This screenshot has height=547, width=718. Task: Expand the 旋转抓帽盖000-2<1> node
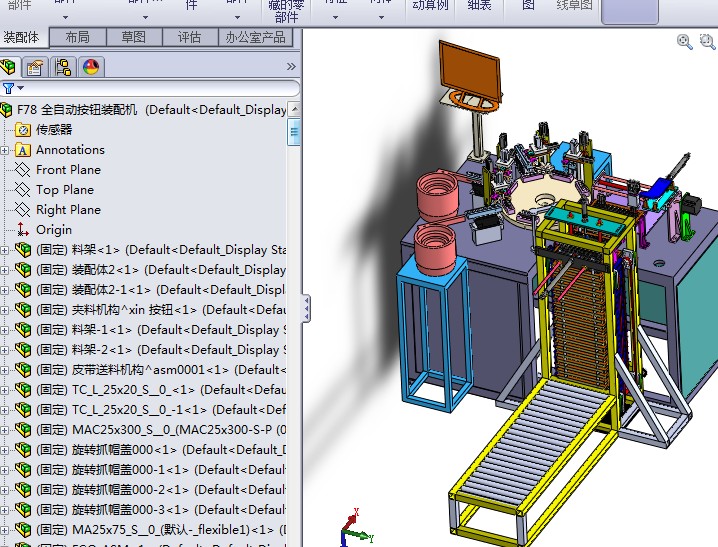pyautogui.click(x=5, y=490)
